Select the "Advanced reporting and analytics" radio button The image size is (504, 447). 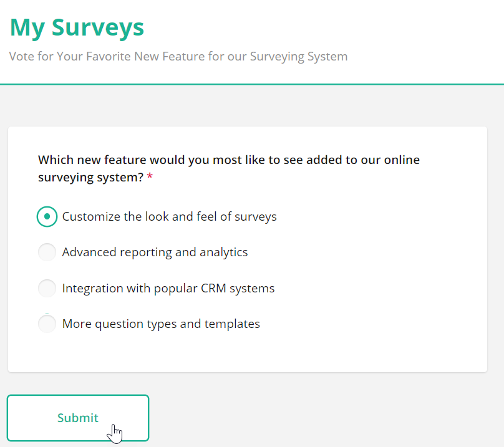tap(47, 252)
